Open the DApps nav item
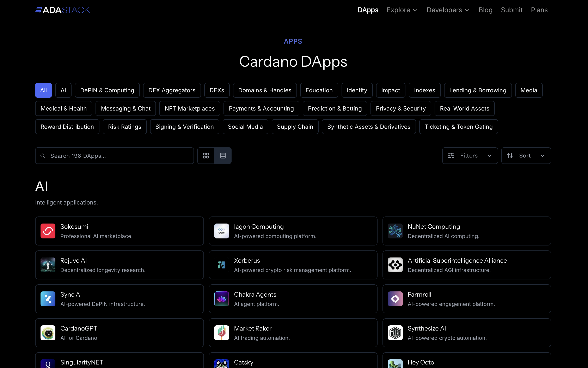This screenshot has height=368, width=588. (x=368, y=10)
